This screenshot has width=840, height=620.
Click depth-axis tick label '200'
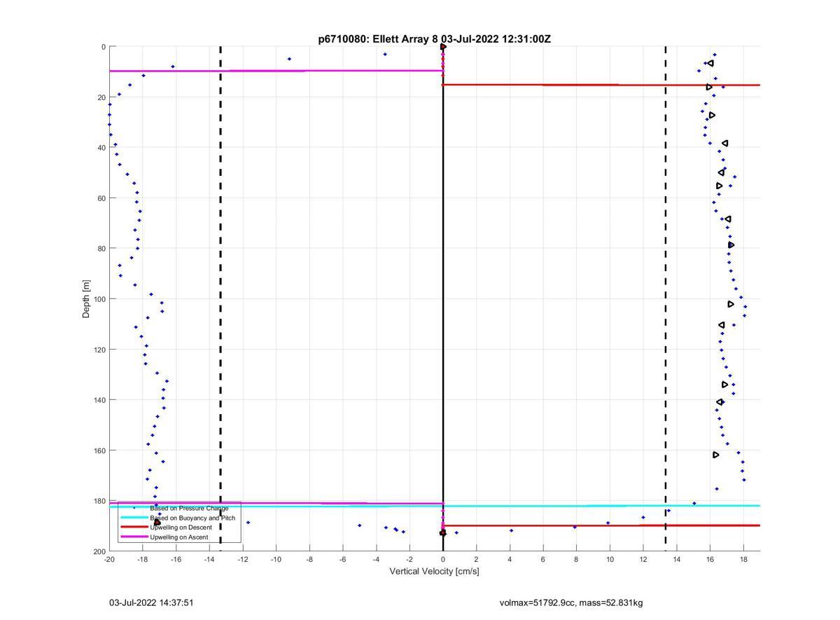click(x=99, y=551)
